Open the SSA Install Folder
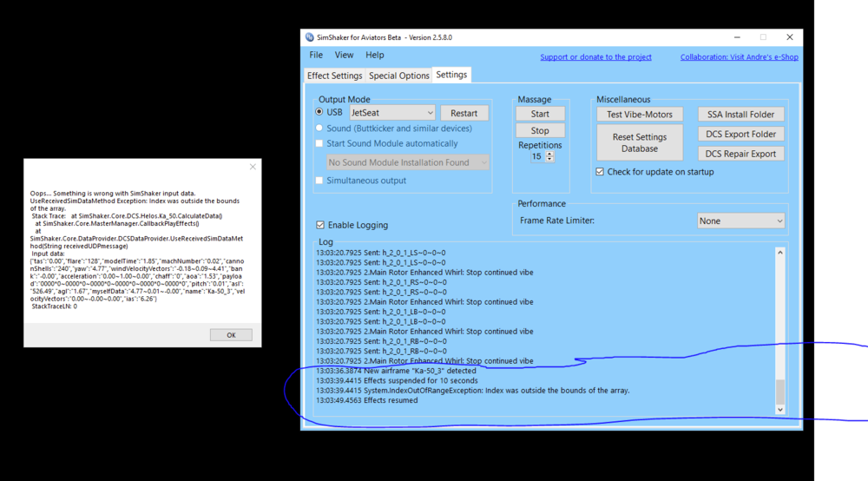The height and width of the screenshot is (481, 868). click(x=740, y=114)
